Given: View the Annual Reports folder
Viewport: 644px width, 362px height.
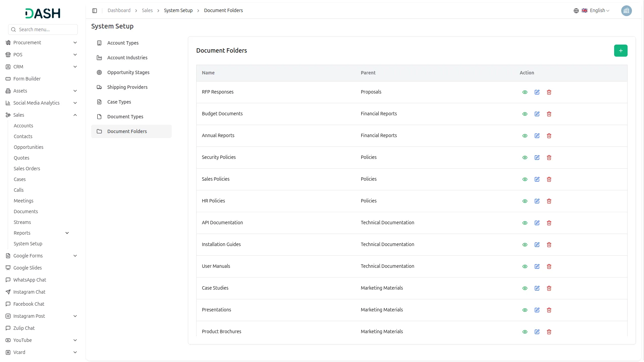Looking at the screenshot, I should (x=525, y=136).
